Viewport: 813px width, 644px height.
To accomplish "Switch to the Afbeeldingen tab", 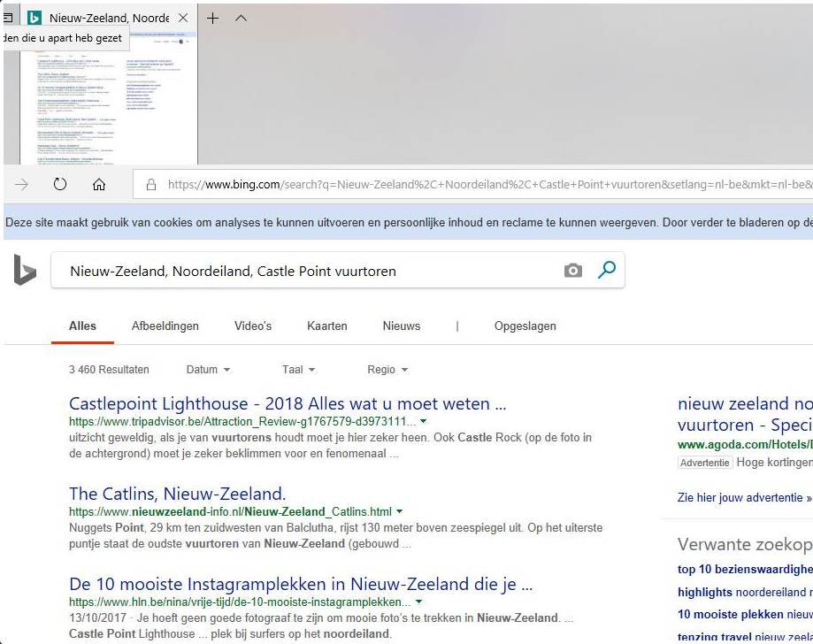I will [x=165, y=326].
